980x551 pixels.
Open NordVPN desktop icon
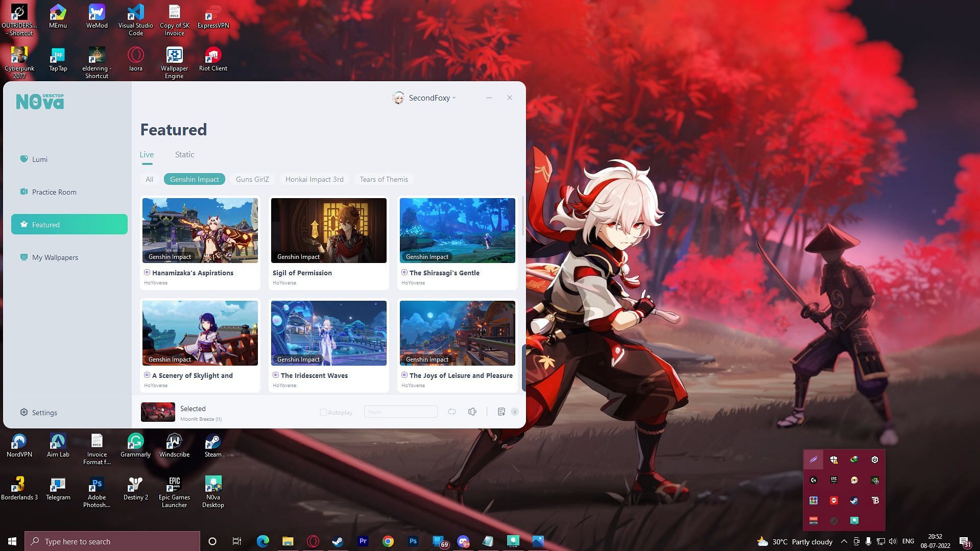coord(19,445)
